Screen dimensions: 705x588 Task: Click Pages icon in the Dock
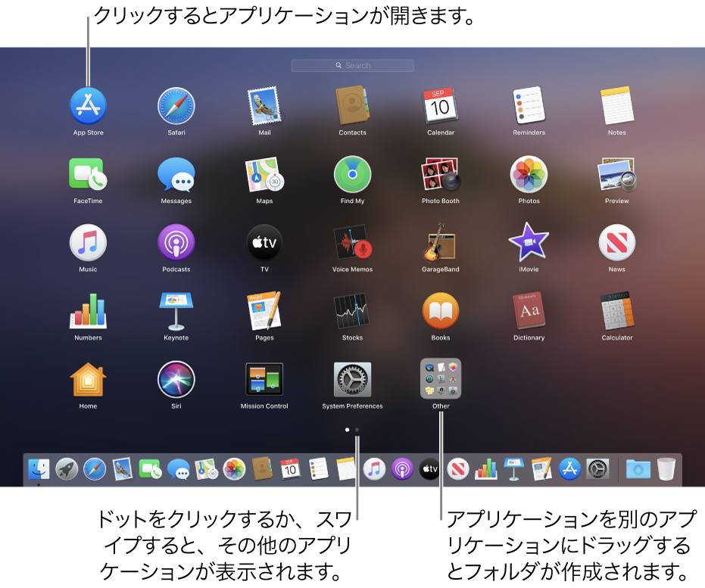point(541,469)
